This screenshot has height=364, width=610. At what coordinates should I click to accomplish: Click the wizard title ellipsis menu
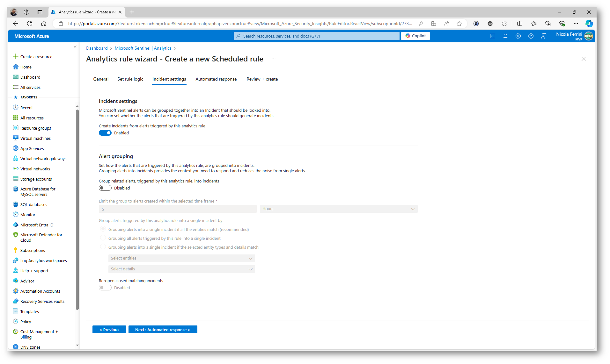point(273,59)
